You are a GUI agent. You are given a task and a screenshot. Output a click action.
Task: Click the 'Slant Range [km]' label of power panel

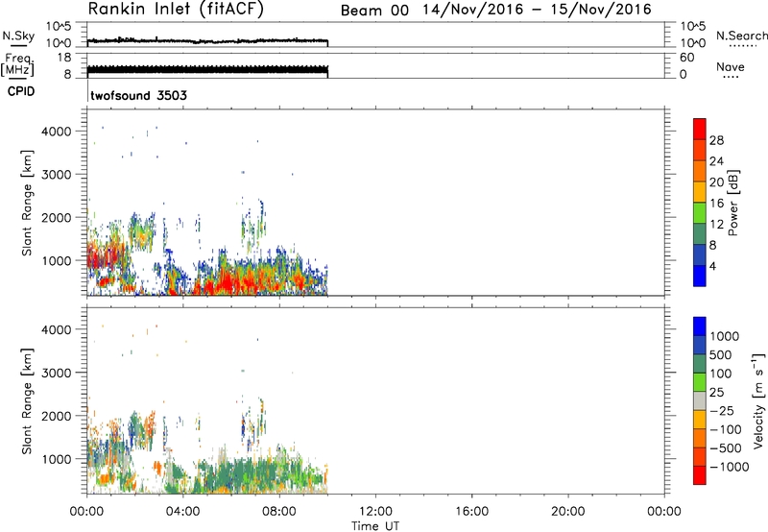27,203
